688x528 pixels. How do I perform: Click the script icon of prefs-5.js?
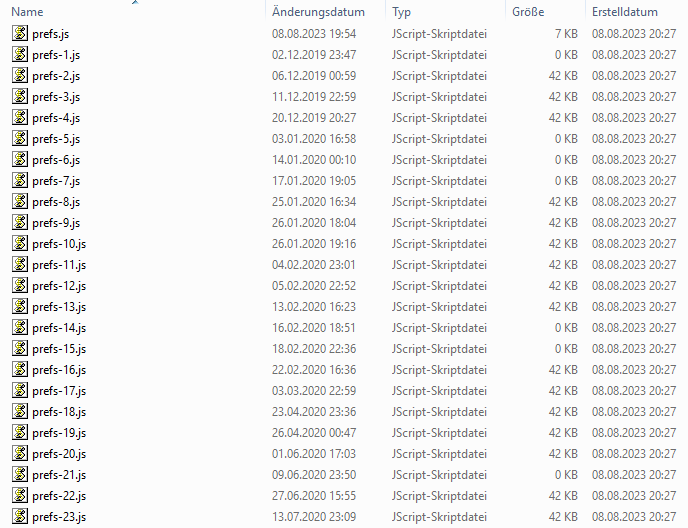pyautogui.click(x=20, y=138)
